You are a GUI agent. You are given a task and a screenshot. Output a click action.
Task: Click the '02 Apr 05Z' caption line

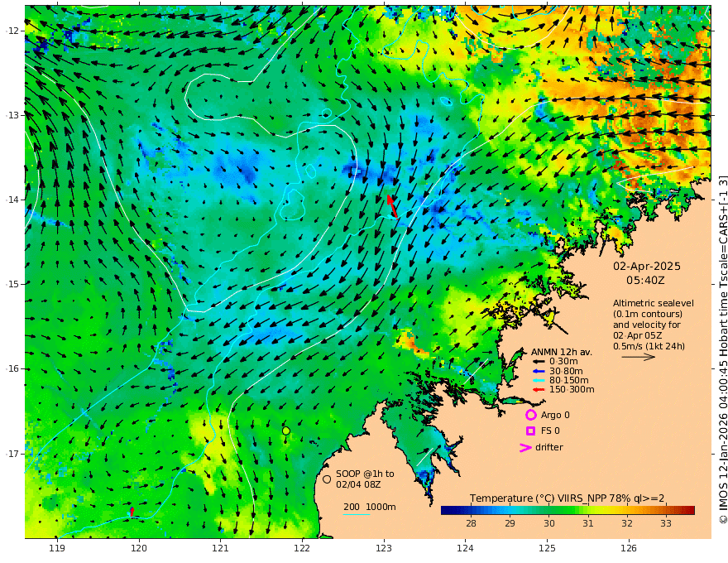[x=638, y=335]
